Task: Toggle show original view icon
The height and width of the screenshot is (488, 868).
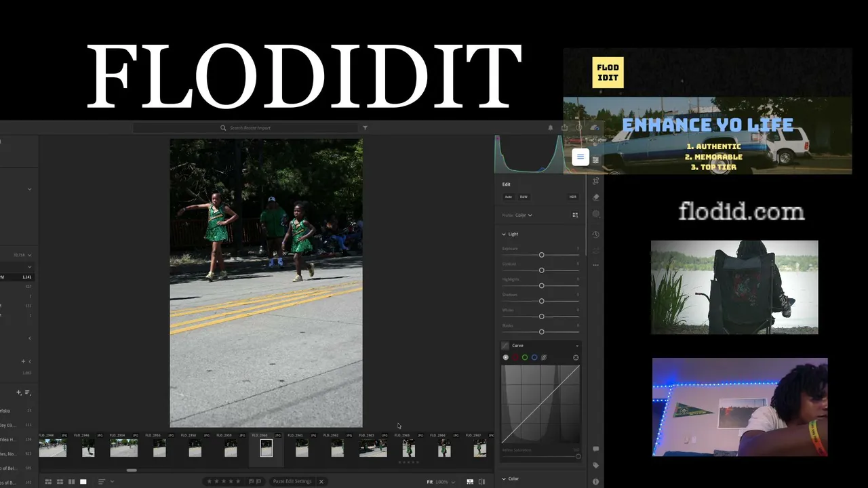Action: coord(482,482)
